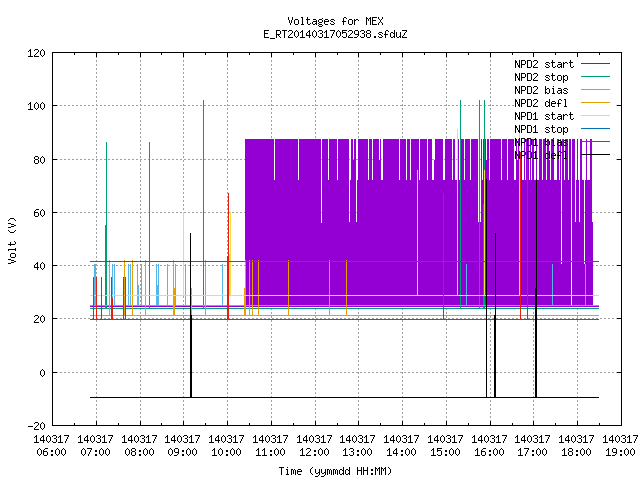Click the x-axis label 'Time (yymmdd HH:MM)'
This screenshot has height=480, width=640.
pyautogui.click(x=335, y=471)
